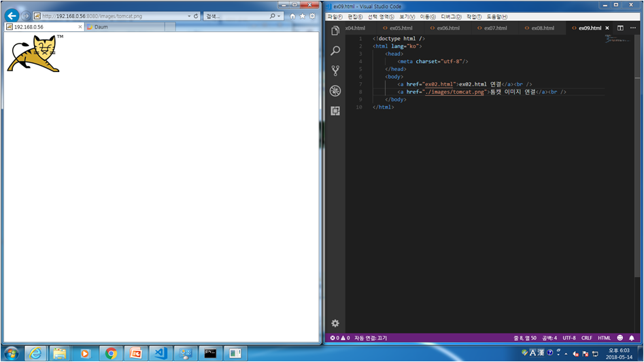Click errors and warnings count in status bar
This screenshot has width=644, height=362.
340,338
